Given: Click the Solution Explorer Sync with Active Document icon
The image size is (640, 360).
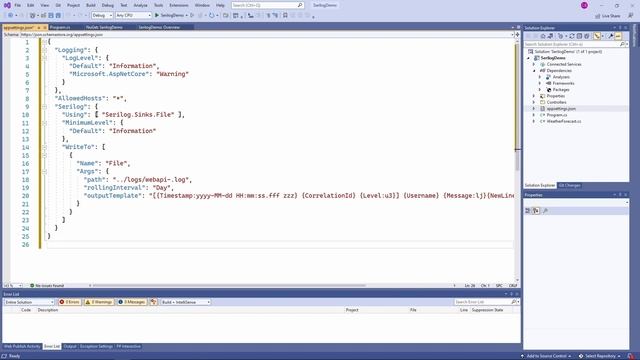Looking at the screenshot, I should pyautogui.click(x=550, y=36).
